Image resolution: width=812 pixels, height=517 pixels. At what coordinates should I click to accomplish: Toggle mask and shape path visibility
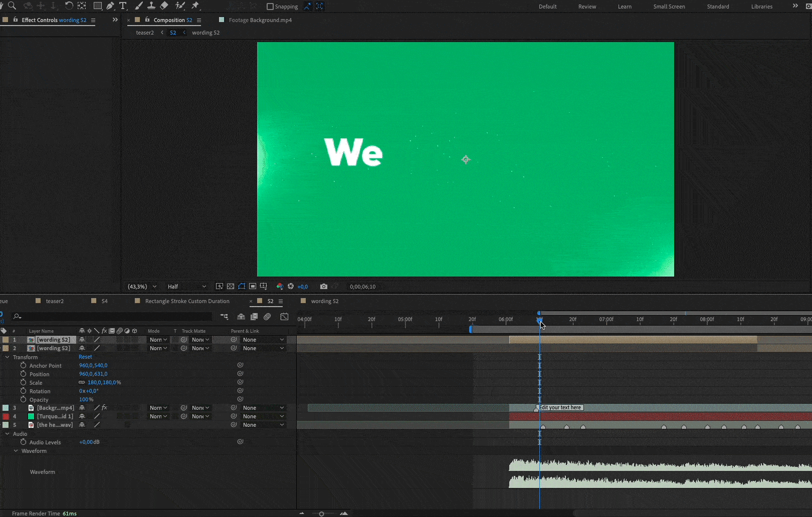coord(242,287)
